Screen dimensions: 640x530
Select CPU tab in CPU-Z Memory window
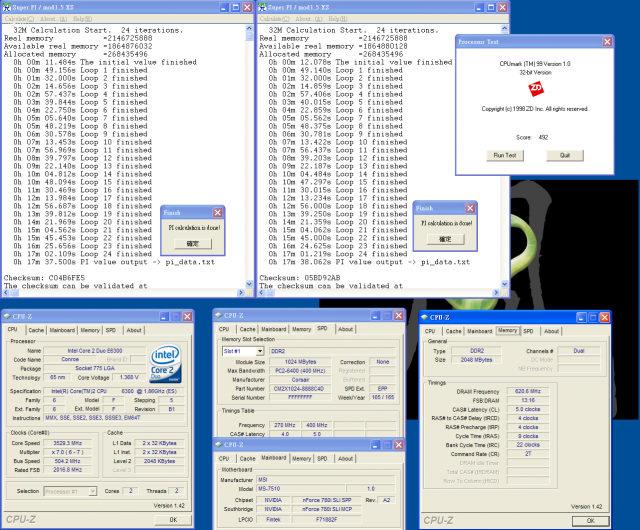(x=430, y=331)
